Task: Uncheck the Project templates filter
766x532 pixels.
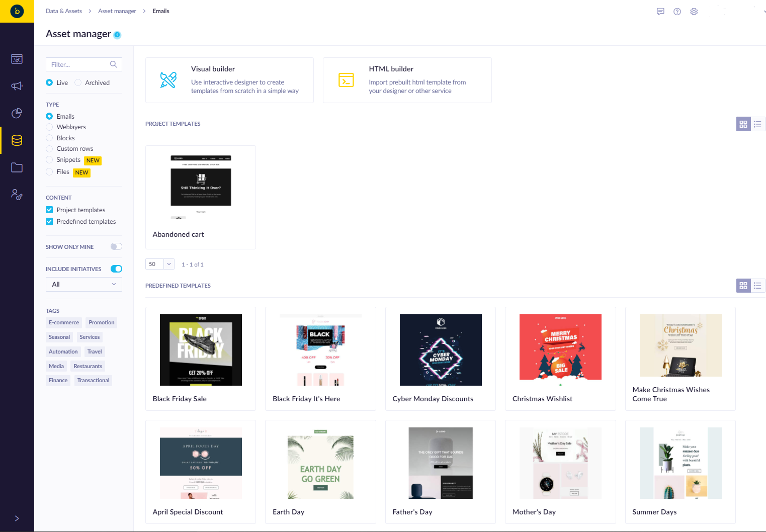Action: coord(49,210)
